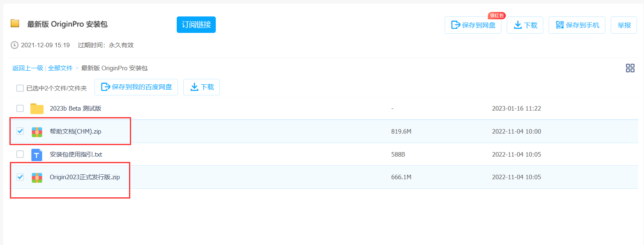Image resolution: width=644 pixels, height=245 pixels.
Task: Click 保存到手机 button
Action: click(577, 25)
